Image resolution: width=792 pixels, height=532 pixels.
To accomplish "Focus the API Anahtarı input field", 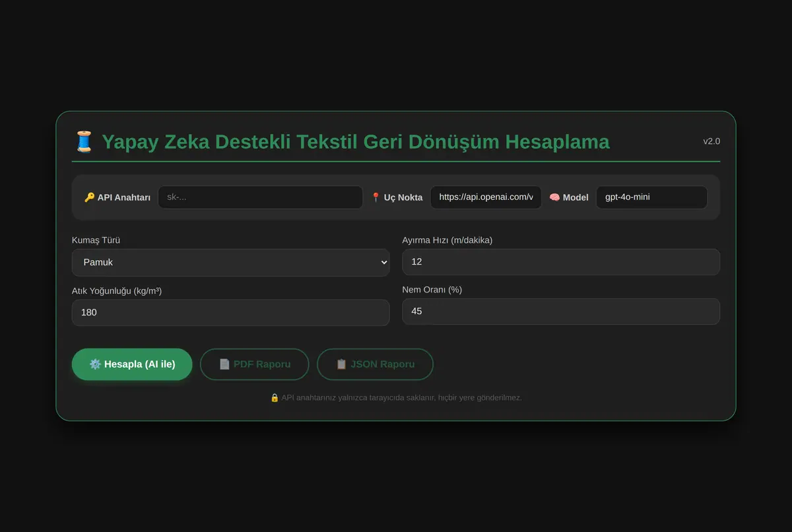I will click(260, 197).
